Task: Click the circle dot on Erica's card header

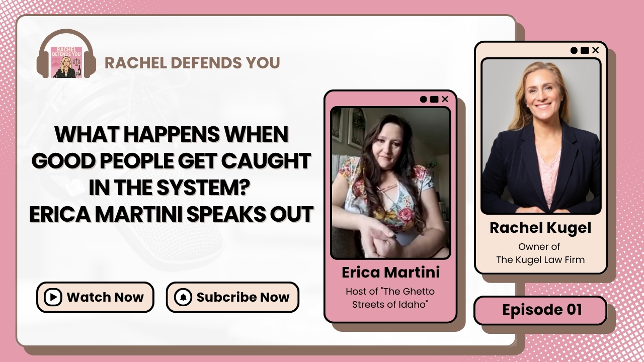Action: tap(423, 99)
